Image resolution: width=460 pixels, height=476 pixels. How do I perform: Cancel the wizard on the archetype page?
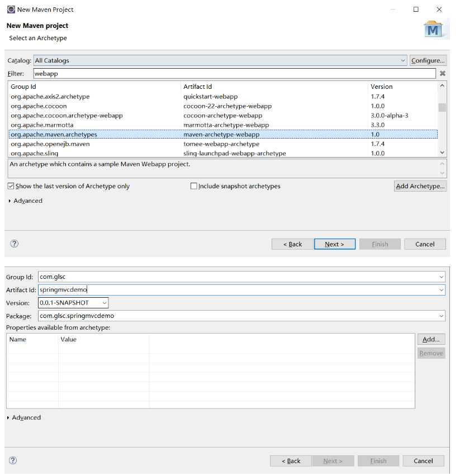(x=425, y=244)
